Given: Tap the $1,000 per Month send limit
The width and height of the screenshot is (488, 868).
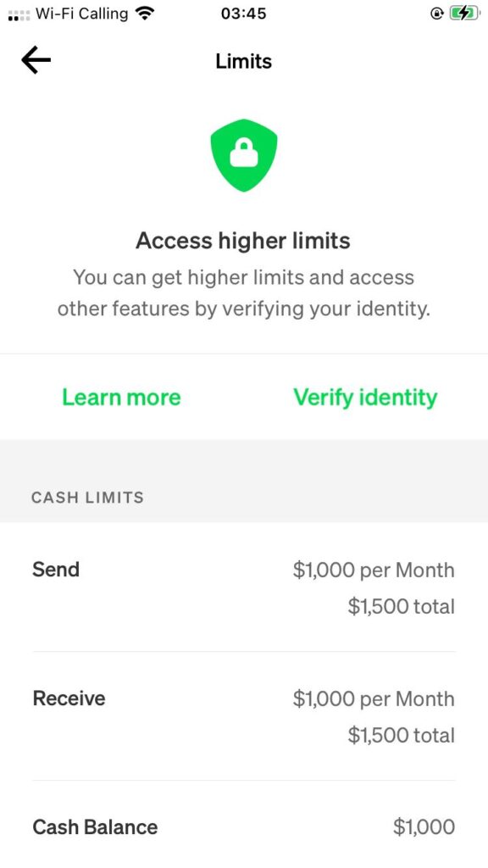Looking at the screenshot, I should (375, 570).
